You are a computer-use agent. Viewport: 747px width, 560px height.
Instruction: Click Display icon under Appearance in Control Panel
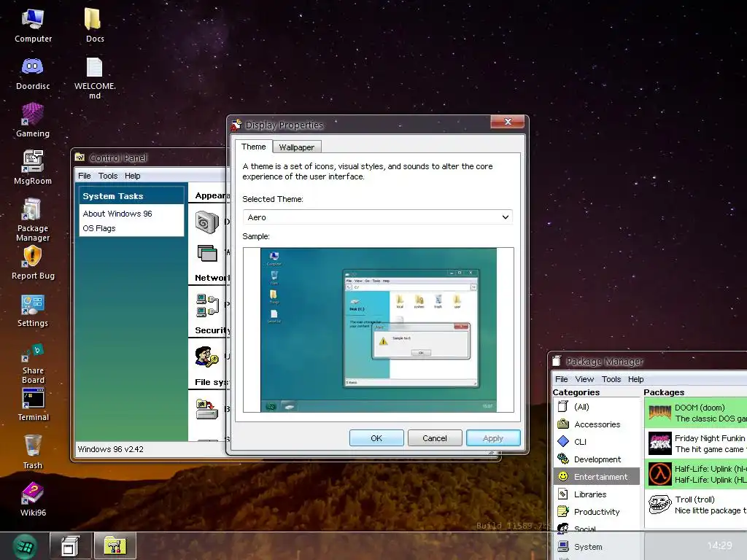point(207,222)
